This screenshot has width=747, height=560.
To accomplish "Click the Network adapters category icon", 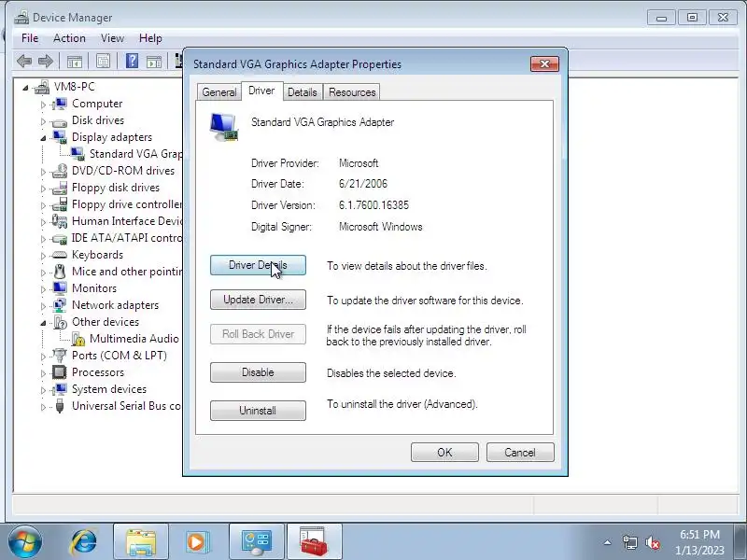I will pos(60,305).
